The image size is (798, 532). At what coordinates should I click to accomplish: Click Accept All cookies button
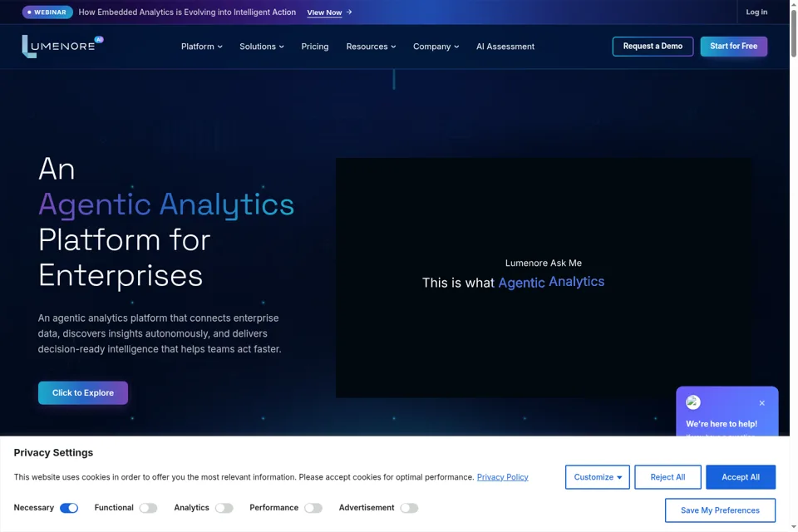(x=740, y=477)
